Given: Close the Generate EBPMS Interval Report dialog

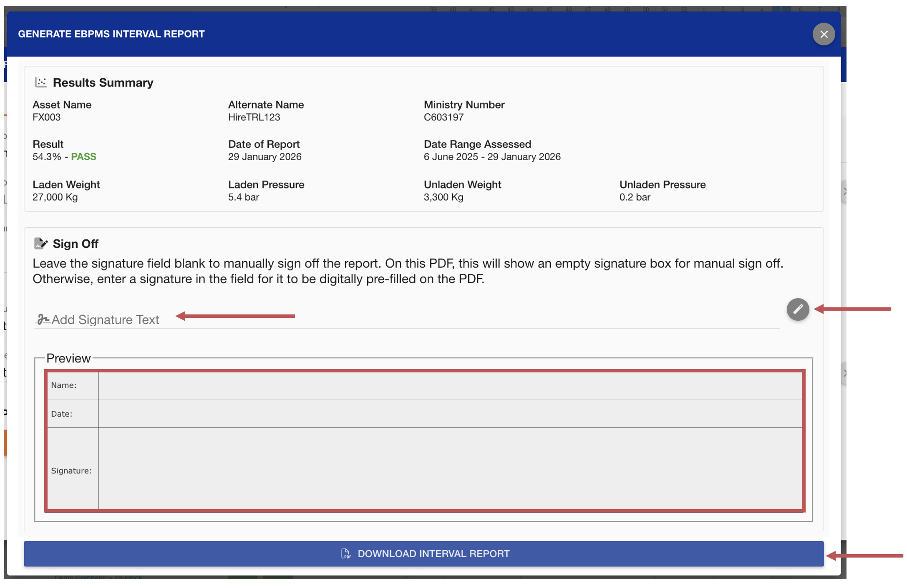Looking at the screenshot, I should click(823, 34).
